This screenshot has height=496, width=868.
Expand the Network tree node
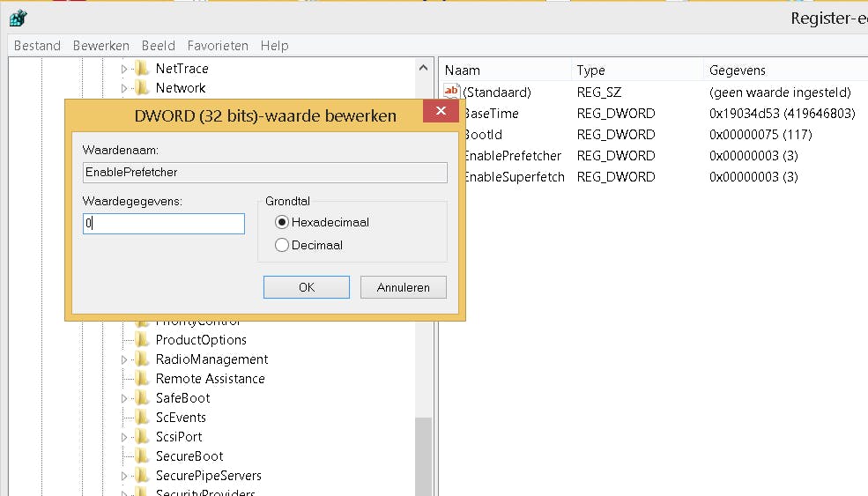(124, 88)
